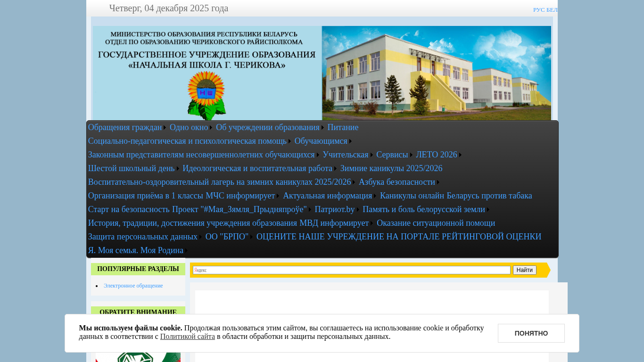The width and height of the screenshot is (644, 362).
Task: Open Беларусь против табака page
Action: [489, 196]
